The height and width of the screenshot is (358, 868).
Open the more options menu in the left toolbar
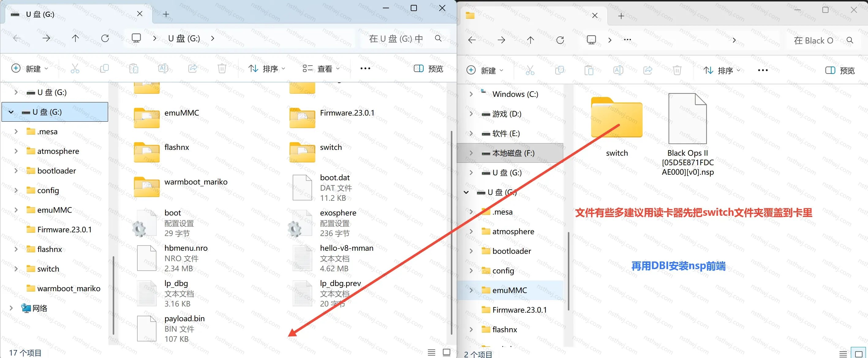click(x=365, y=69)
